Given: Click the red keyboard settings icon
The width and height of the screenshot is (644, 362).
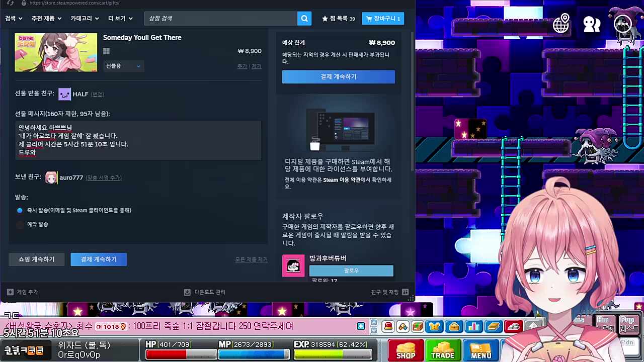Looking at the screenshot, I should click(x=513, y=327).
